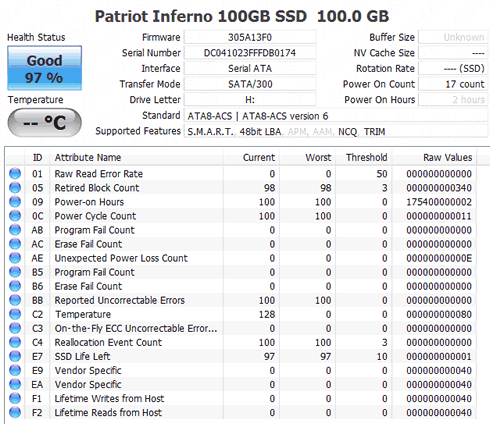Click the Program Fail Count name in row AB
This screenshot has height=424, width=490.
[94, 230]
